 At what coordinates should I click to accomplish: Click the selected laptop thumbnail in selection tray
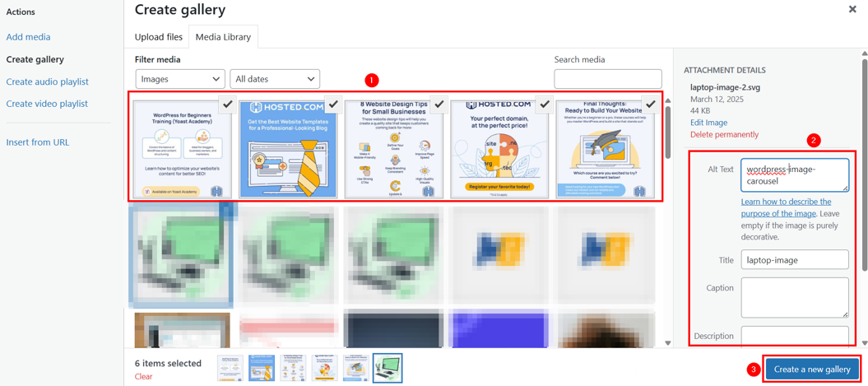[388, 368]
